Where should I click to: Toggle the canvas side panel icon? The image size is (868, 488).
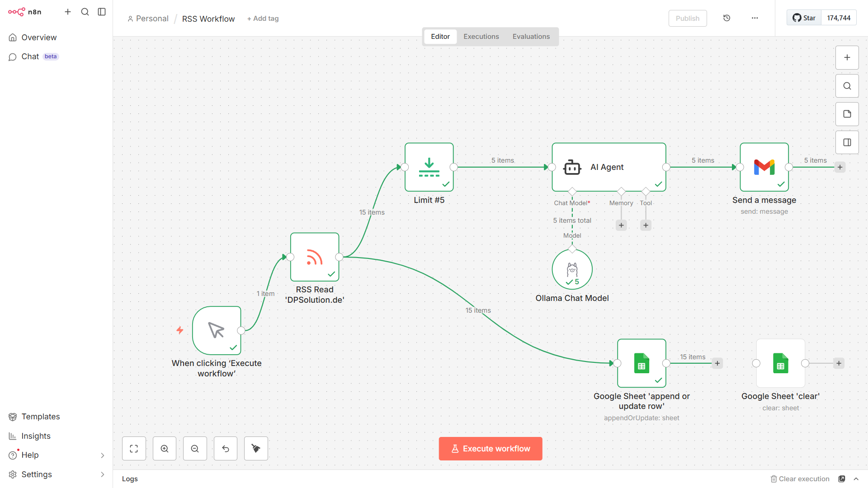tap(847, 142)
